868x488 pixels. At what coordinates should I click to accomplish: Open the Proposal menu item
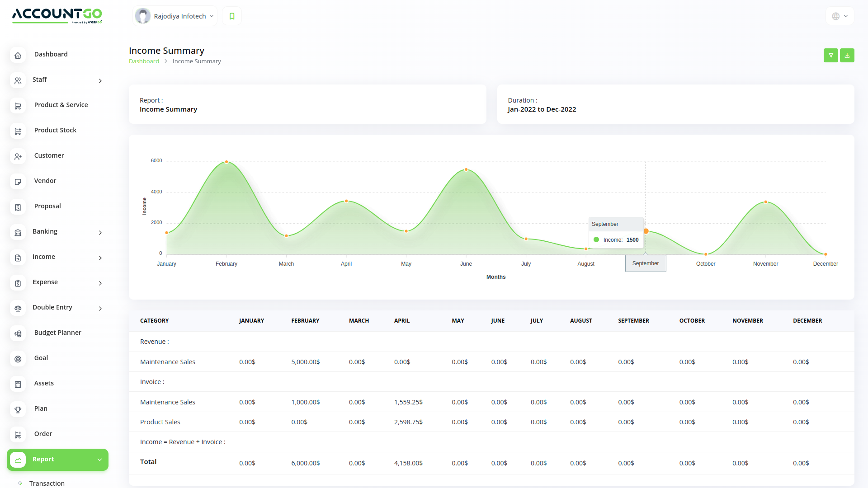[47, 206]
